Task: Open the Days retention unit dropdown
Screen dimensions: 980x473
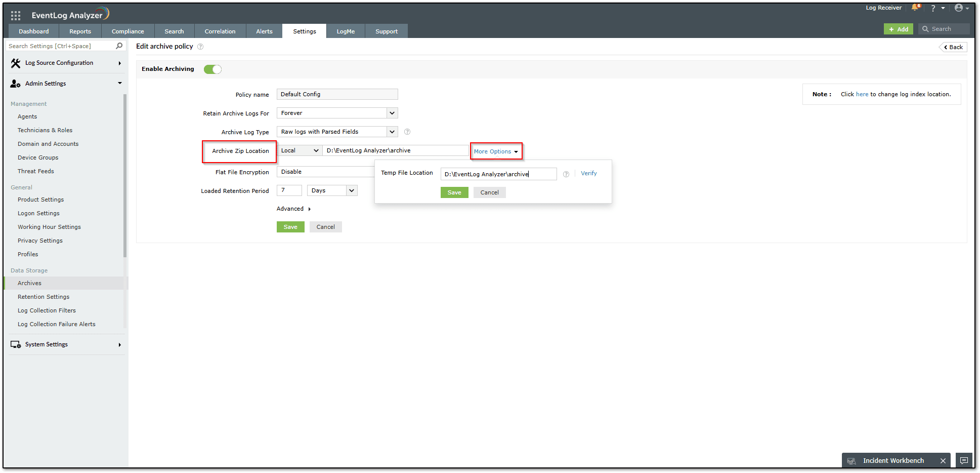Action: pos(332,190)
